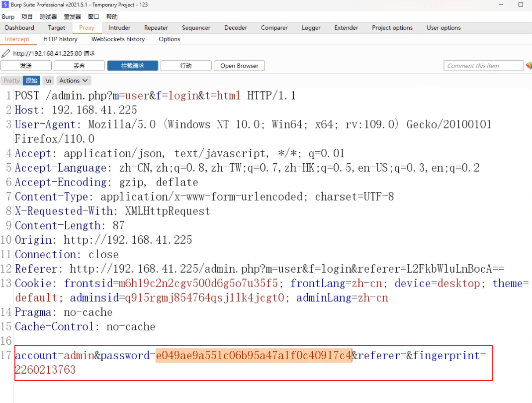The width and height of the screenshot is (532, 403).
Task: Open the Burp menu
Action: 8,16
